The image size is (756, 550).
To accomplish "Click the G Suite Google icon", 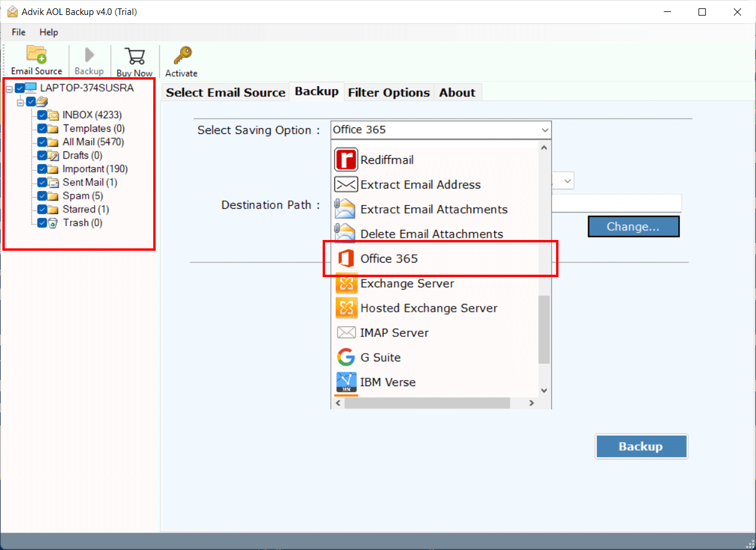I will coord(346,357).
